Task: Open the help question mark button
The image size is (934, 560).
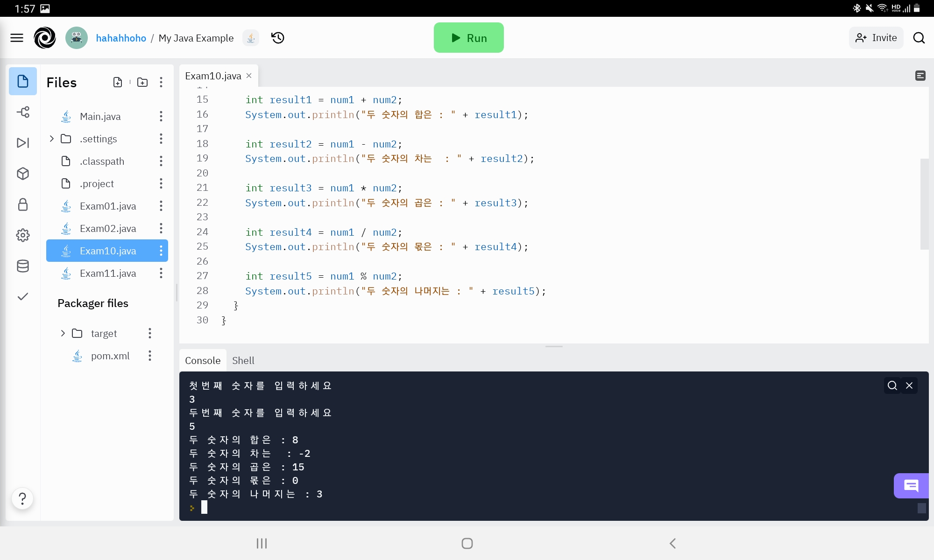Action: pyautogui.click(x=22, y=498)
